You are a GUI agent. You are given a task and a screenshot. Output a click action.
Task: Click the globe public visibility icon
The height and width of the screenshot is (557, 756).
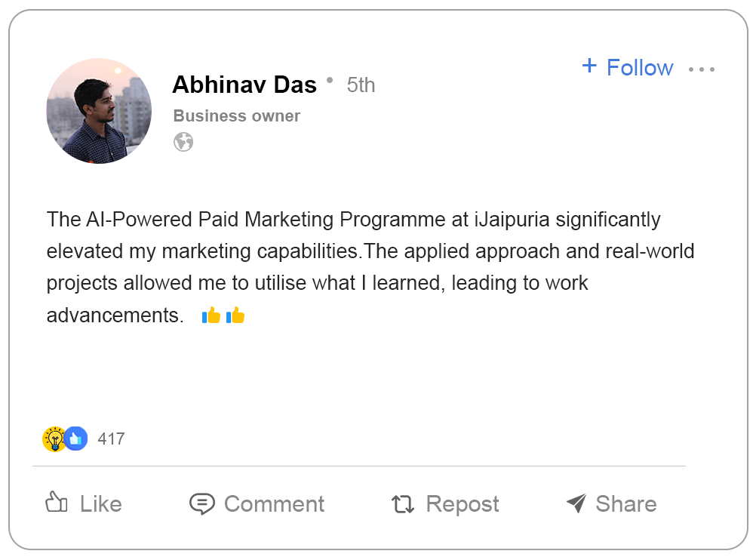tap(183, 142)
